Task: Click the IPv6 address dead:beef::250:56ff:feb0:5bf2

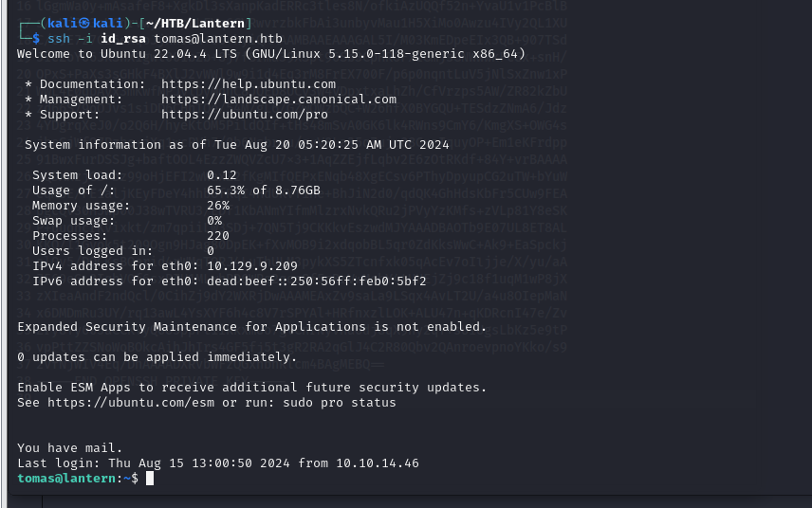Action: 317,281
